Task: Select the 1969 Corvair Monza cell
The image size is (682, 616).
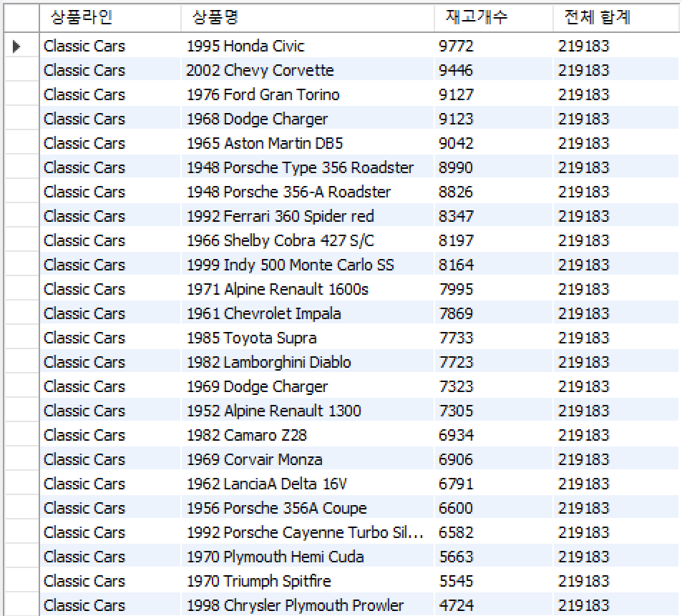Action: tap(307, 460)
